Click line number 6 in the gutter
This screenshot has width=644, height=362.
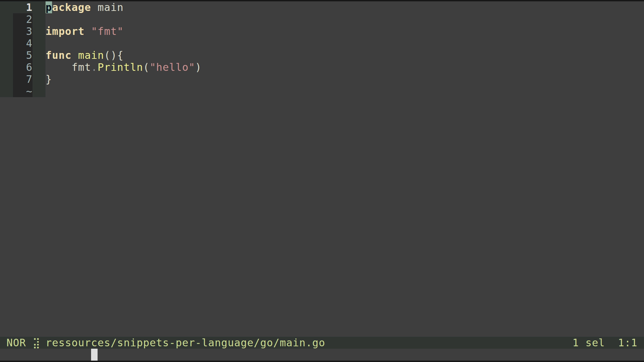pyautogui.click(x=29, y=67)
